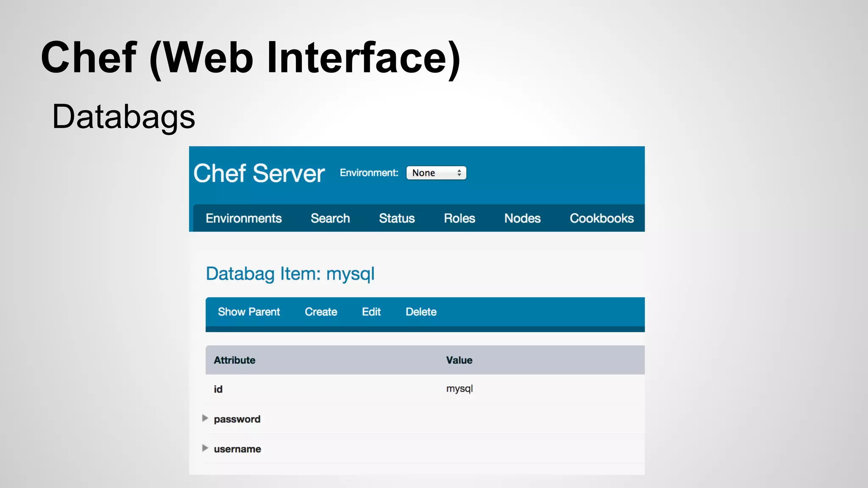Screen dimensions: 868x488
Task: Click the password attribute label
Action: 237,419
